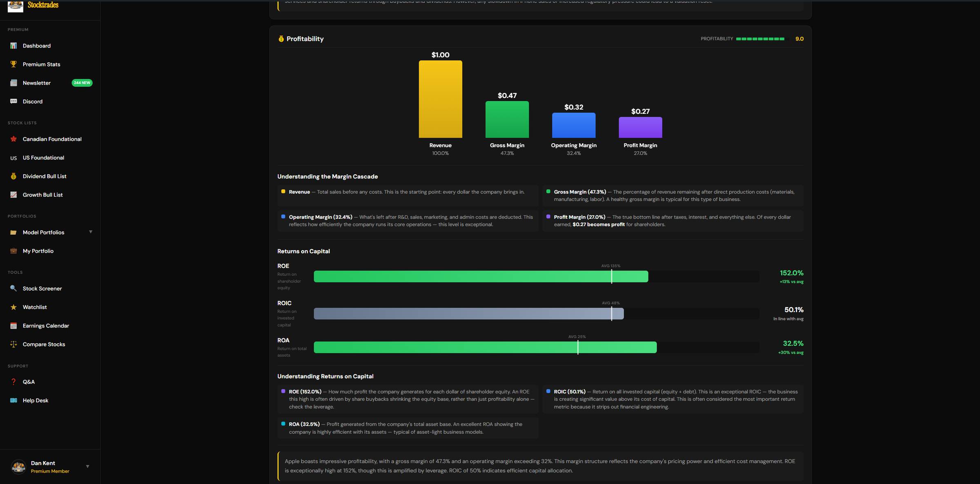This screenshot has height=484, width=980.
Task: Expand the Model Portfolios arrow
Action: click(91, 232)
